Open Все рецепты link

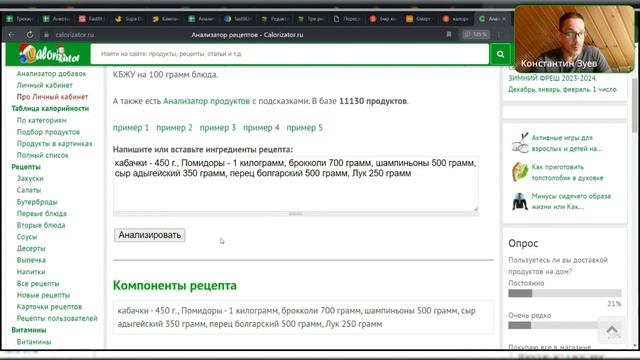(38, 284)
